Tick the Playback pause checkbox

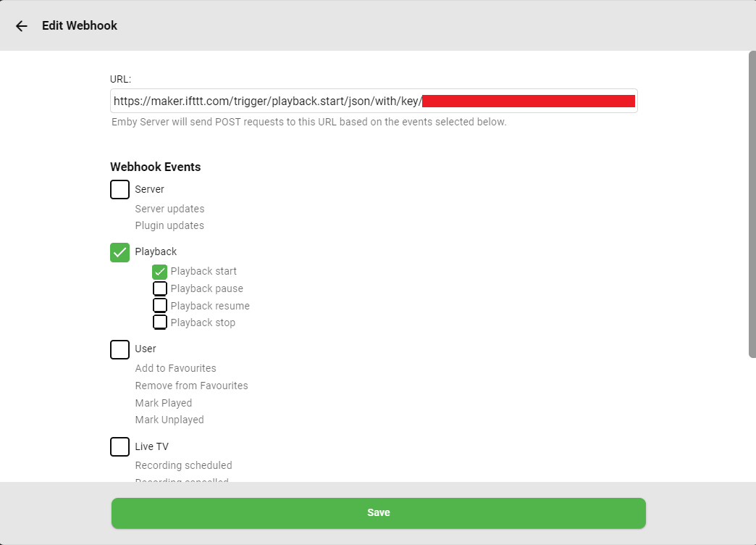(x=160, y=288)
